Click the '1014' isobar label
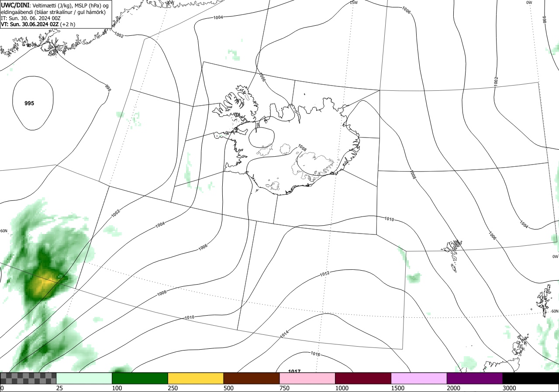Screen dimensions: 559x392 (x=284, y=334)
